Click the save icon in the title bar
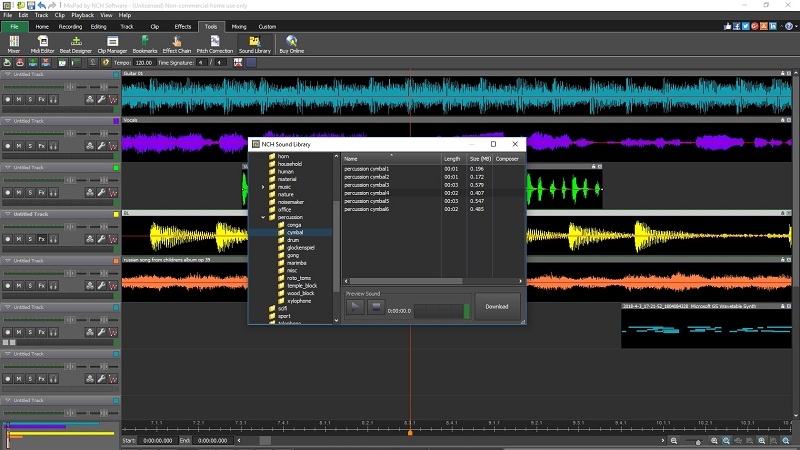Viewport: 800px width, 450px height. pyautogui.click(x=31, y=5)
